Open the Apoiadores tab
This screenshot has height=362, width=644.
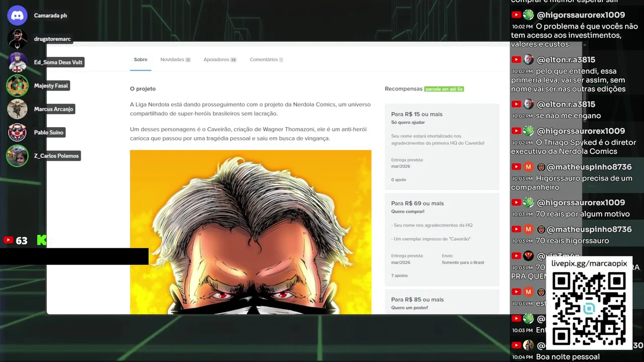click(220, 59)
